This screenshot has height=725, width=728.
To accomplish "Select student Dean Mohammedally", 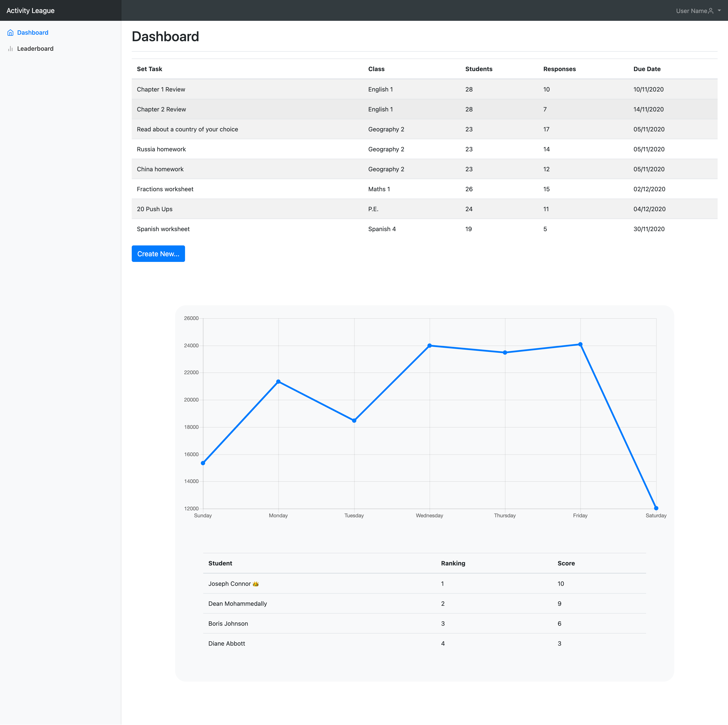I will 238,604.
